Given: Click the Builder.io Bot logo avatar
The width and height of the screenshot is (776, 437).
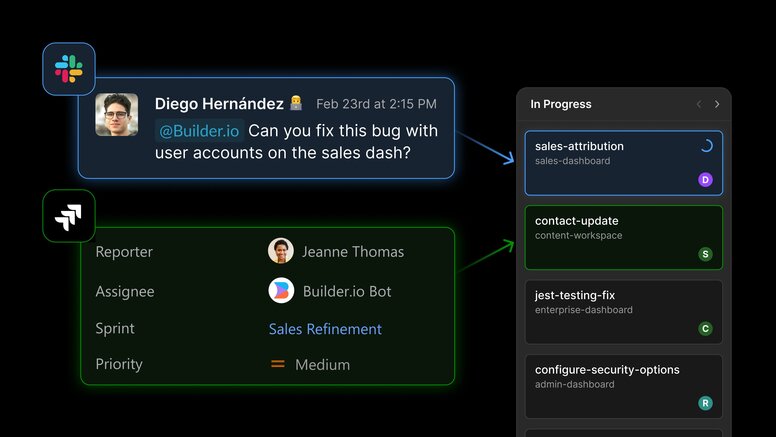Looking at the screenshot, I should pos(281,291).
